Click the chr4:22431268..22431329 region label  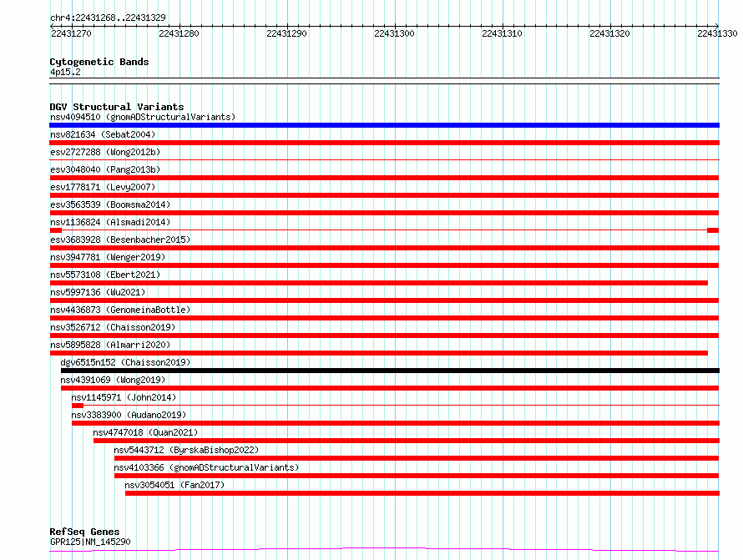coord(108,18)
